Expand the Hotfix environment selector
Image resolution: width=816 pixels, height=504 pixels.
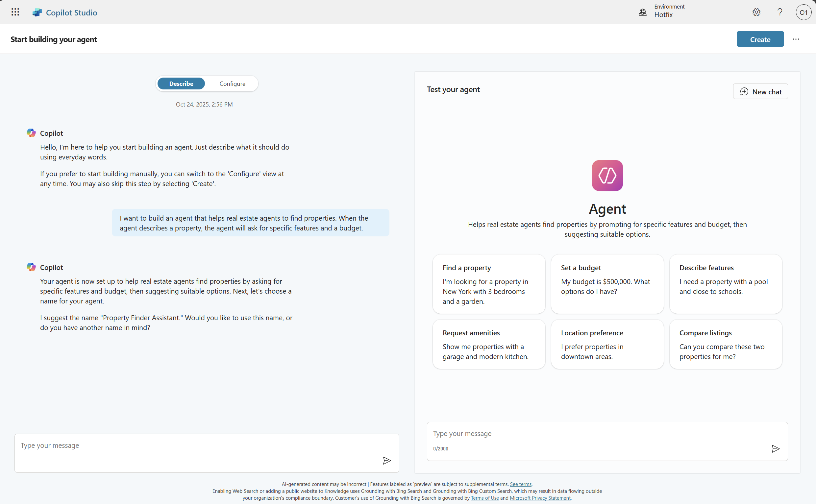point(664,15)
